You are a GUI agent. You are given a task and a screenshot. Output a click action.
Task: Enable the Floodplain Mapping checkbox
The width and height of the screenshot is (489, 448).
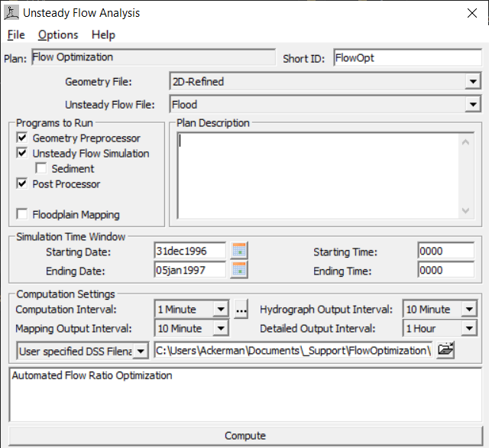[x=21, y=215]
